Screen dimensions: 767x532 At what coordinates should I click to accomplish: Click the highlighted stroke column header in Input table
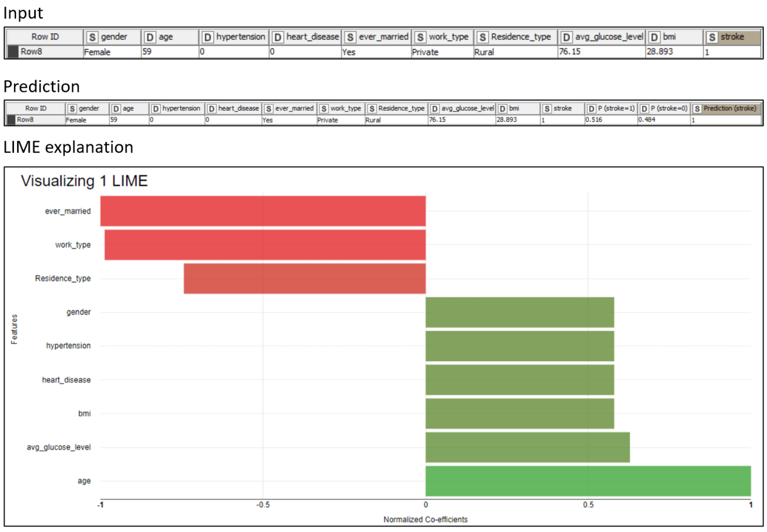[x=733, y=37]
